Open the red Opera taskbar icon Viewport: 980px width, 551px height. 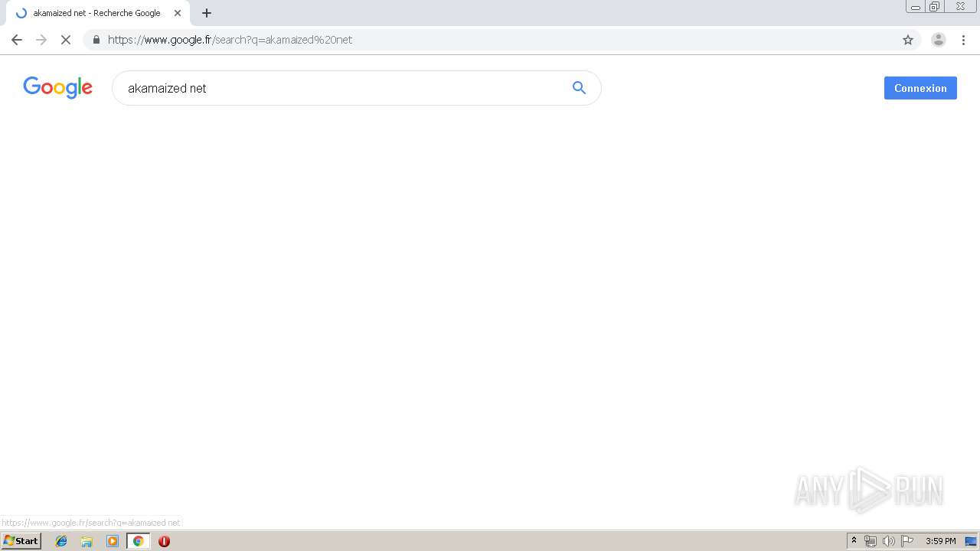[x=164, y=541]
